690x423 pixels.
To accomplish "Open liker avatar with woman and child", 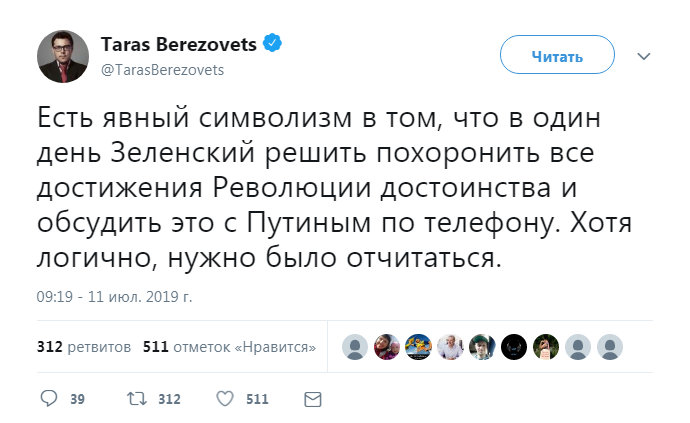I will 386,347.
